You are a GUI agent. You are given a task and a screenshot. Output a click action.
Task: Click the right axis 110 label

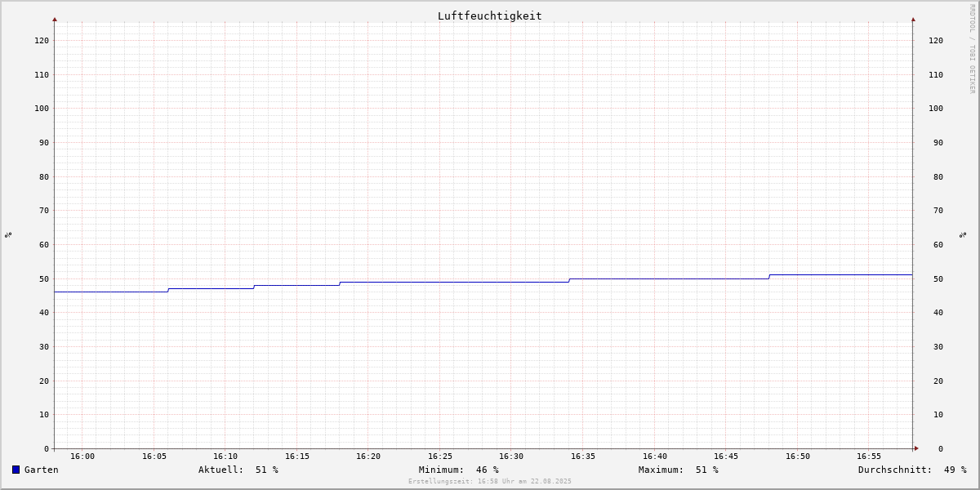coord(936,74)
